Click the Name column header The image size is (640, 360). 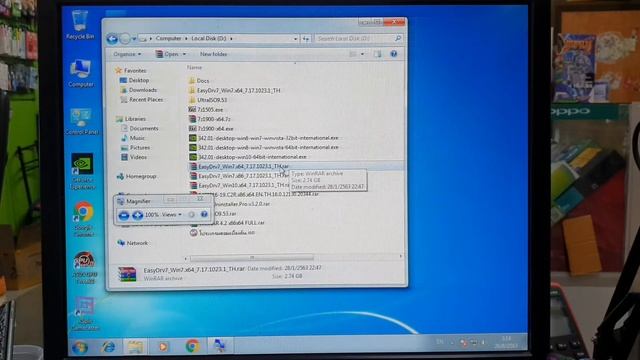click(194, 67)
